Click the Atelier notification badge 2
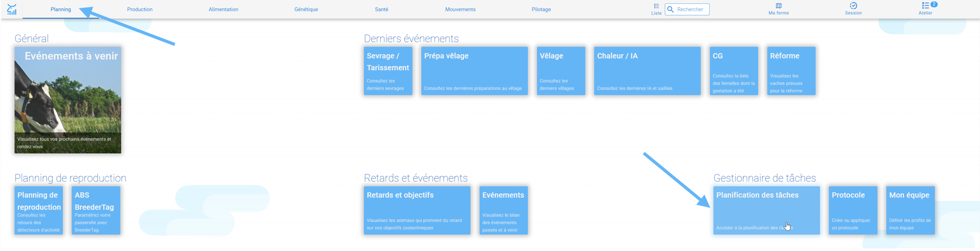Image resolution: width=980 pixels, height=251 pixels. (x=934, y=4)
